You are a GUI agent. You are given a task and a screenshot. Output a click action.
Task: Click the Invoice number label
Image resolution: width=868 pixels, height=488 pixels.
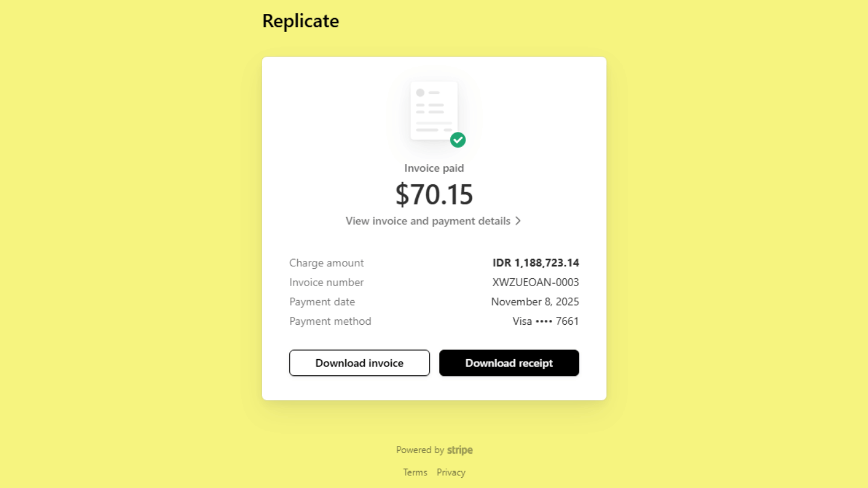(327, 282)
